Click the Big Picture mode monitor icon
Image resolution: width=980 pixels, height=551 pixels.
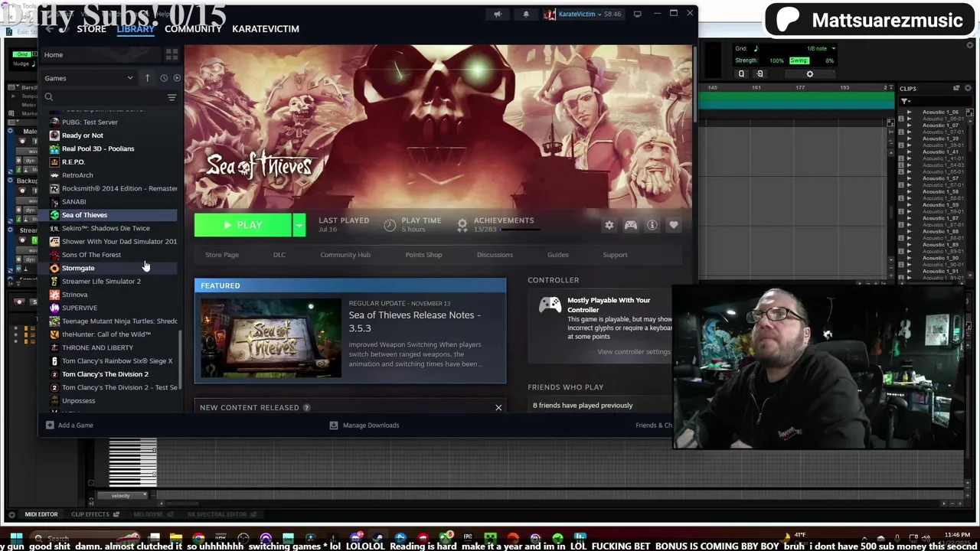pyautogui.click(x=637, y=14)
